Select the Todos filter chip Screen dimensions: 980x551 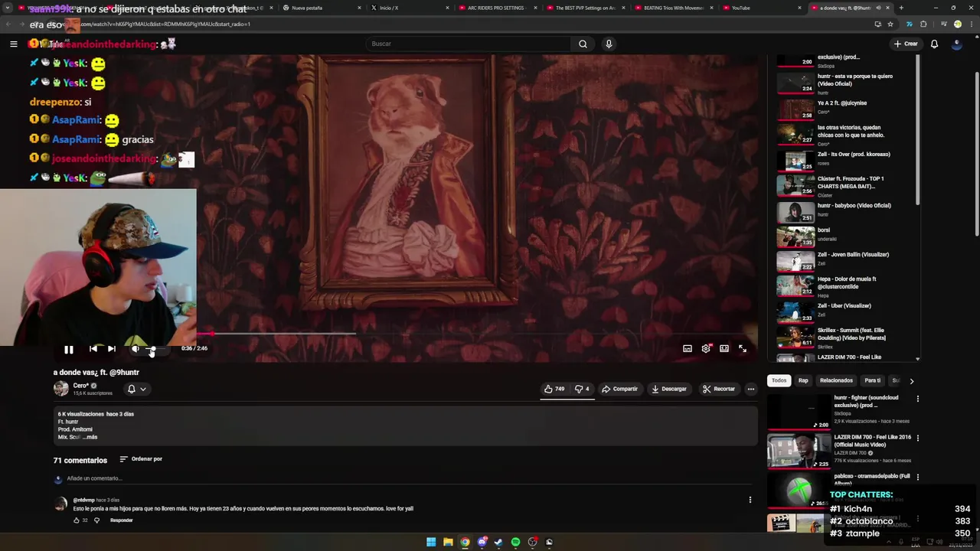coord(779,380)
